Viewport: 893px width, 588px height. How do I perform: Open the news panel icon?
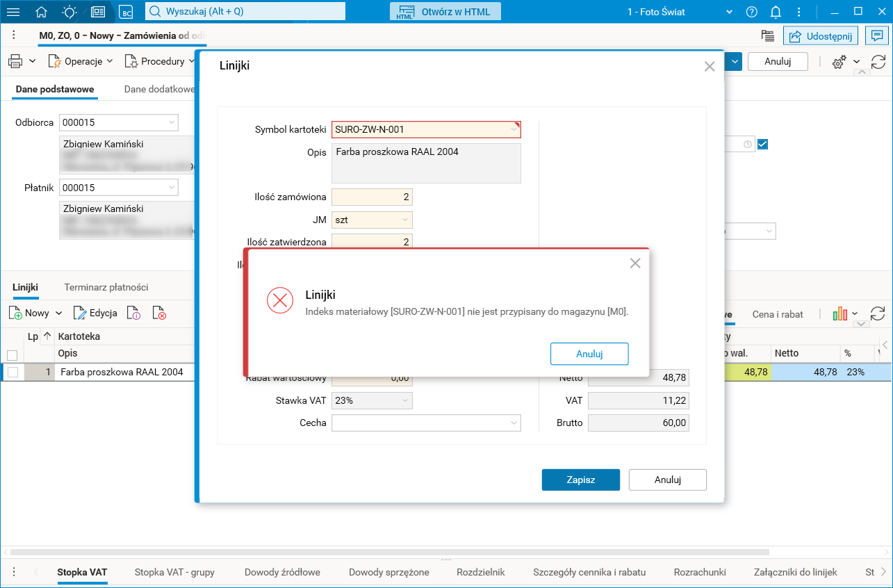coord(98,12)
